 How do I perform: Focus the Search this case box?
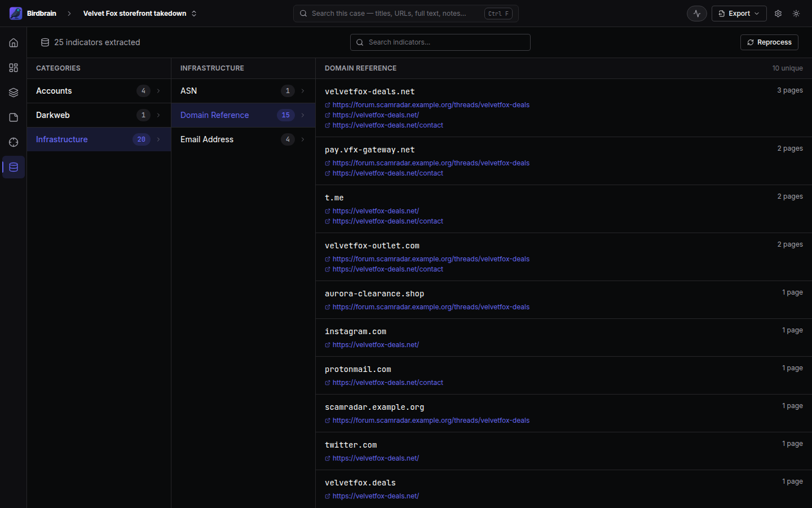pyautogui.click(x=406, y=14)
